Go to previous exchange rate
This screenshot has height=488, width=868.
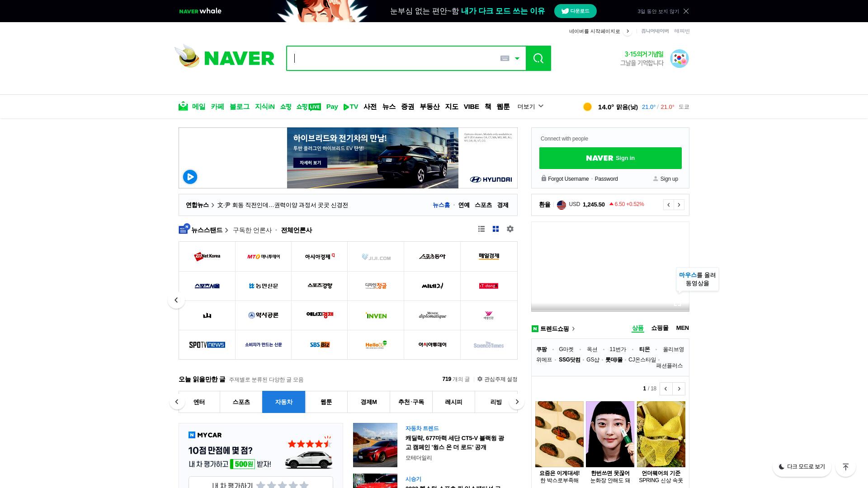[669, 205]
